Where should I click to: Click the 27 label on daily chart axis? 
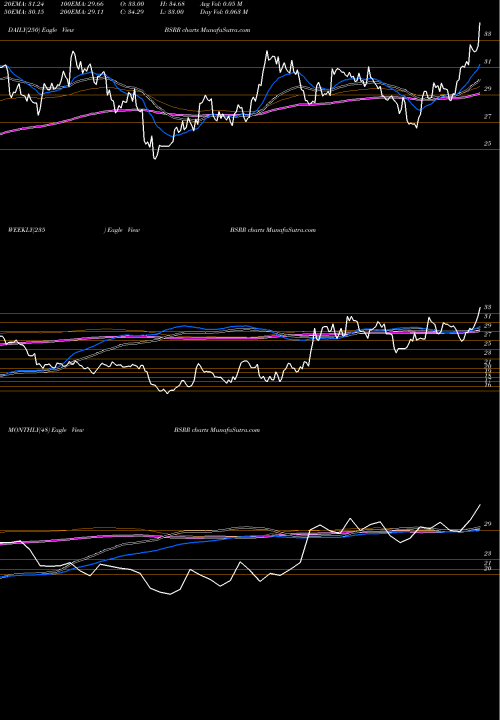pos(488,117)
